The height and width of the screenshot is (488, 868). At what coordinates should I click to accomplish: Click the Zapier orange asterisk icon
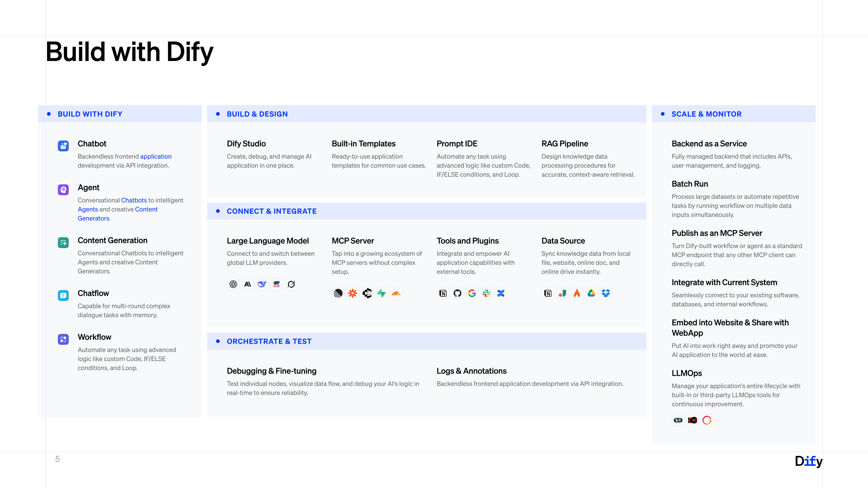(352, 293)
